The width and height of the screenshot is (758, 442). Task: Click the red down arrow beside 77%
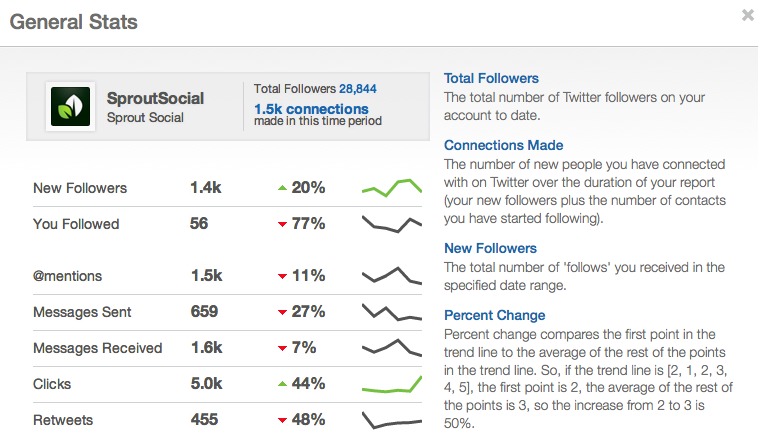[x=282, y=224]
